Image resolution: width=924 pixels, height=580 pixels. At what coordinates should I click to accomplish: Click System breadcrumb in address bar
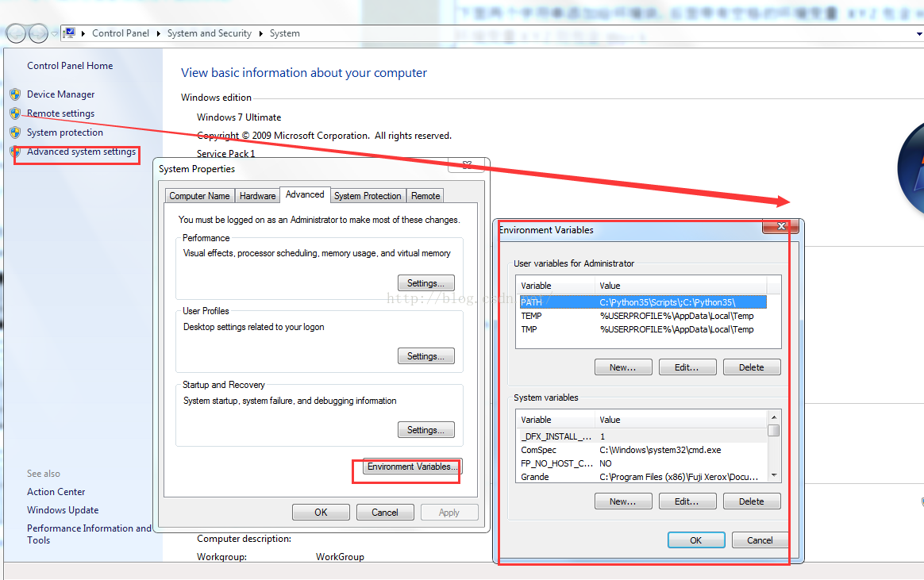coord(285,33)
